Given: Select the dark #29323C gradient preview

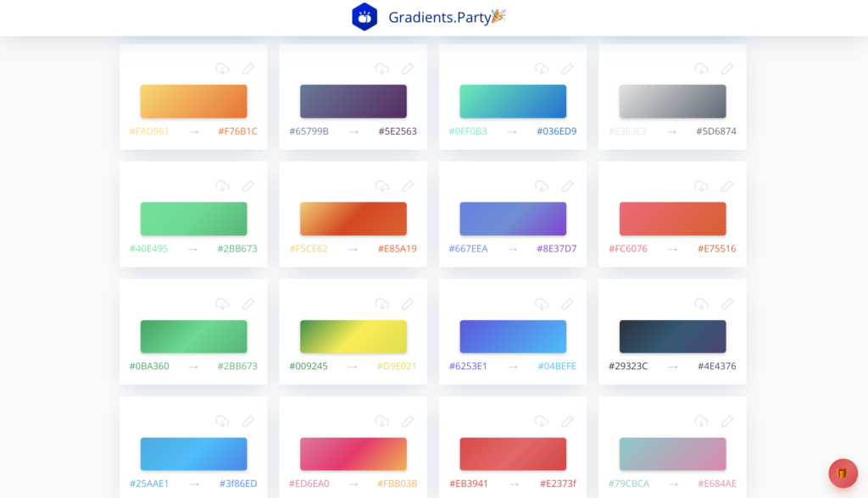Looking at the screenshot, I should pyautogui.click(x=672, y=335).
